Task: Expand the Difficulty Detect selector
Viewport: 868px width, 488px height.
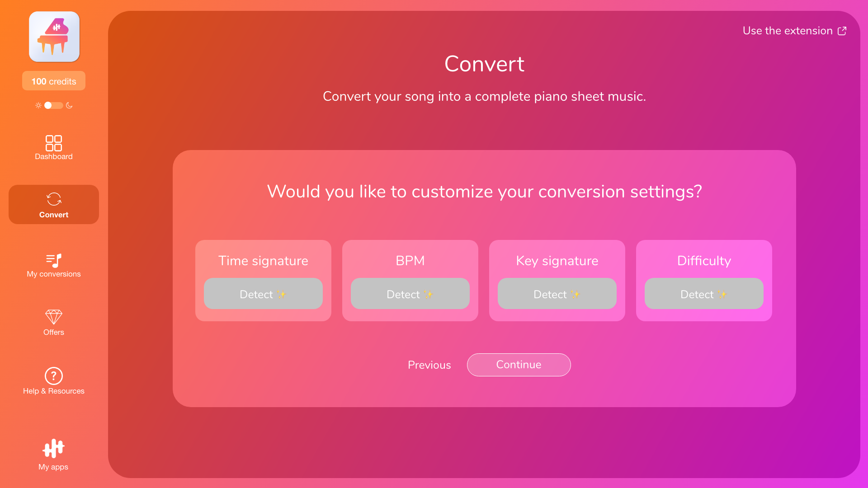Action: pos(704,294)
